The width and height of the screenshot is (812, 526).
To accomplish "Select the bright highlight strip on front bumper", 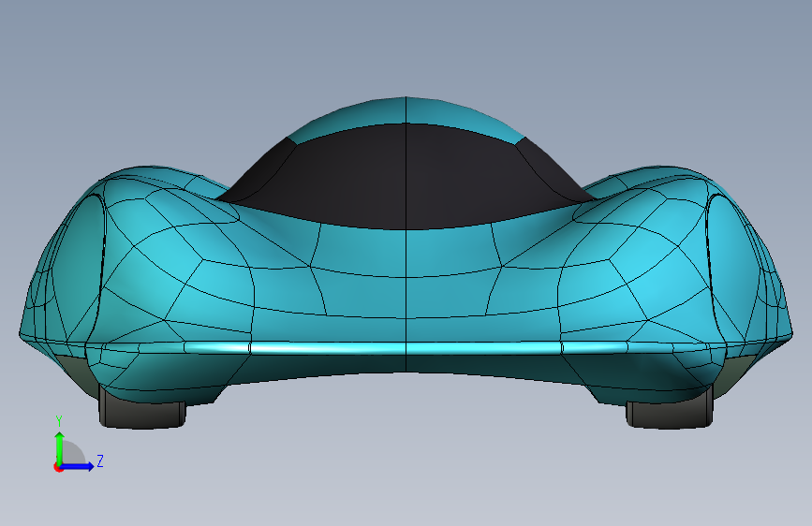I will tap(406, 348).
